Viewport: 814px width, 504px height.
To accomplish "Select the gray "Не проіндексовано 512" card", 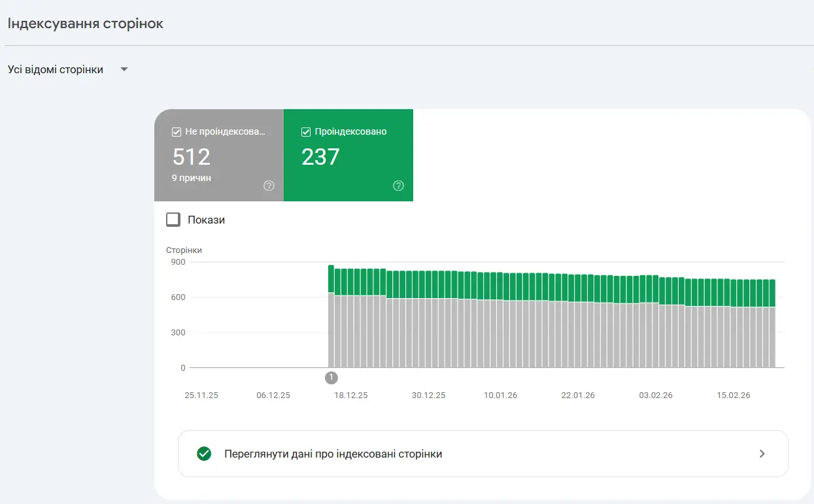I will tap(218, 156).
